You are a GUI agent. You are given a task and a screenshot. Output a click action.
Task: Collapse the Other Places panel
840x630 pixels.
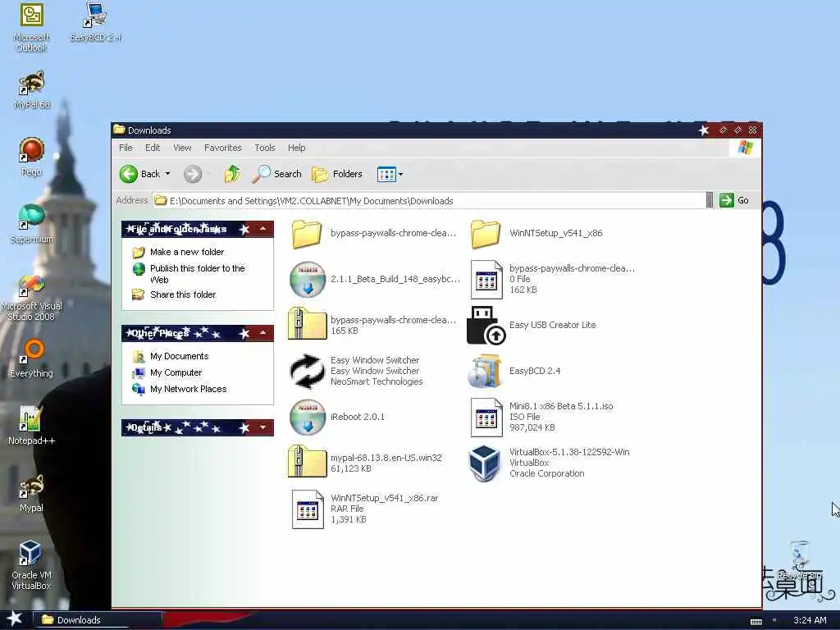tap(263, 333)
